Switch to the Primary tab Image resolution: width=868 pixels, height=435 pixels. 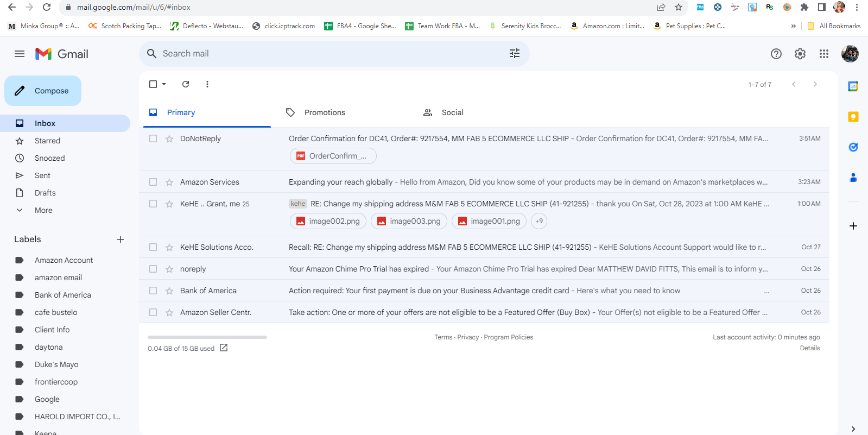click(207, 112)
